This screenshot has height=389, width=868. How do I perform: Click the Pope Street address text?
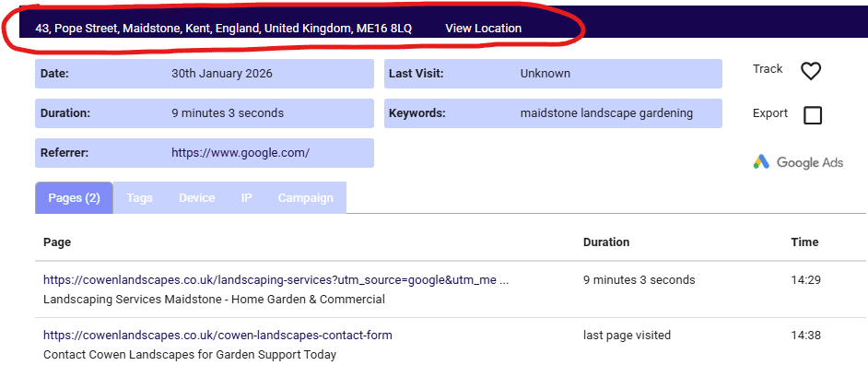click(223, 29)
